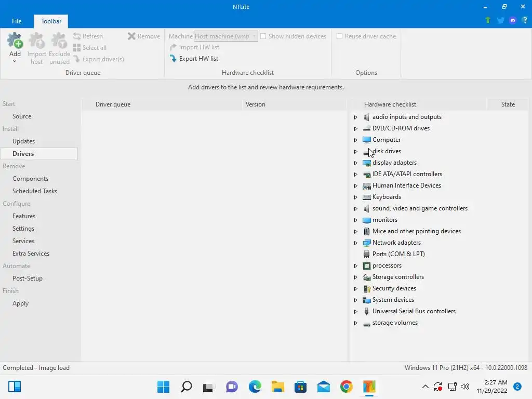The width and height of the screenshot is (532, 399).
Task: Click the Driver queue column header
Action: pos(162,104)
